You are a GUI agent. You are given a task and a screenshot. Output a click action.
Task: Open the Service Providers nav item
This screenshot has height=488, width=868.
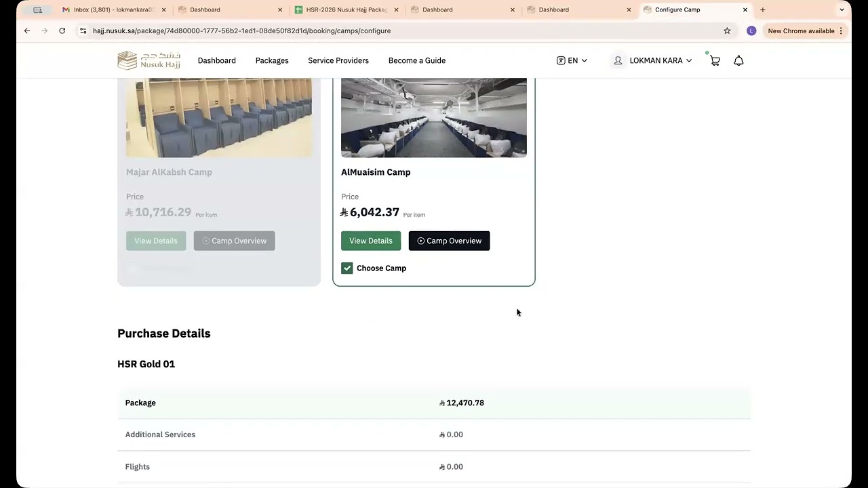338,60
